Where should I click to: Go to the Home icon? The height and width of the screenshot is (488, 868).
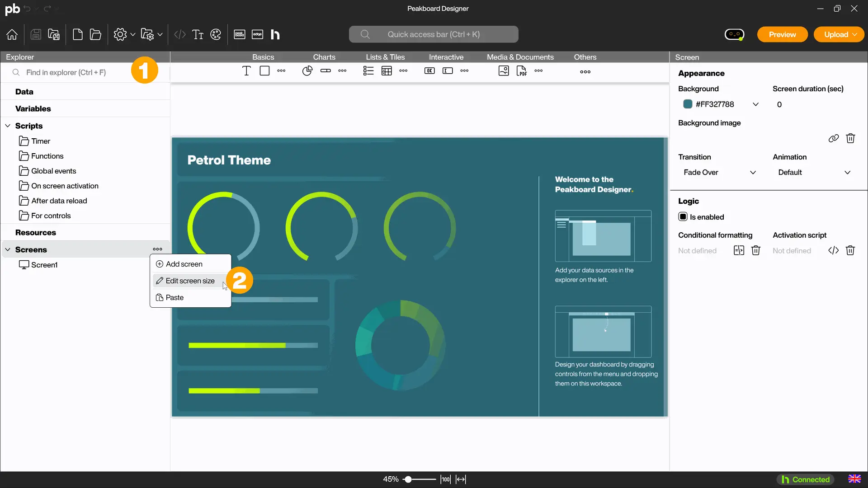pos(12,34)
